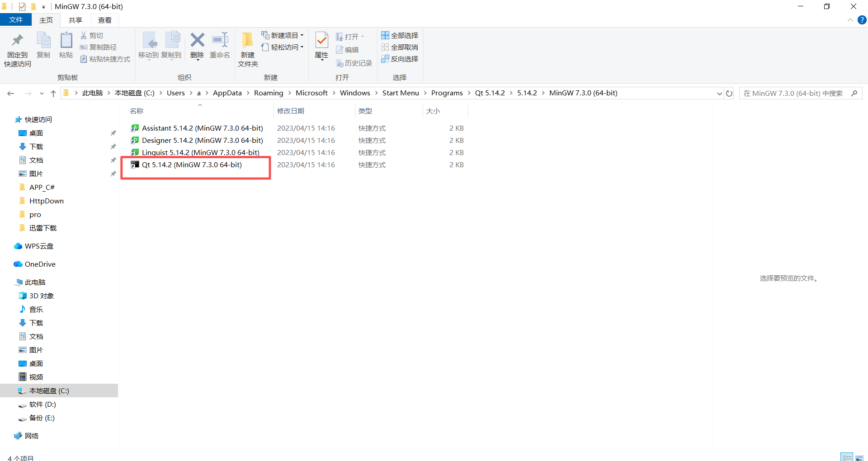Open the File (文件) tab

point(16,20)
